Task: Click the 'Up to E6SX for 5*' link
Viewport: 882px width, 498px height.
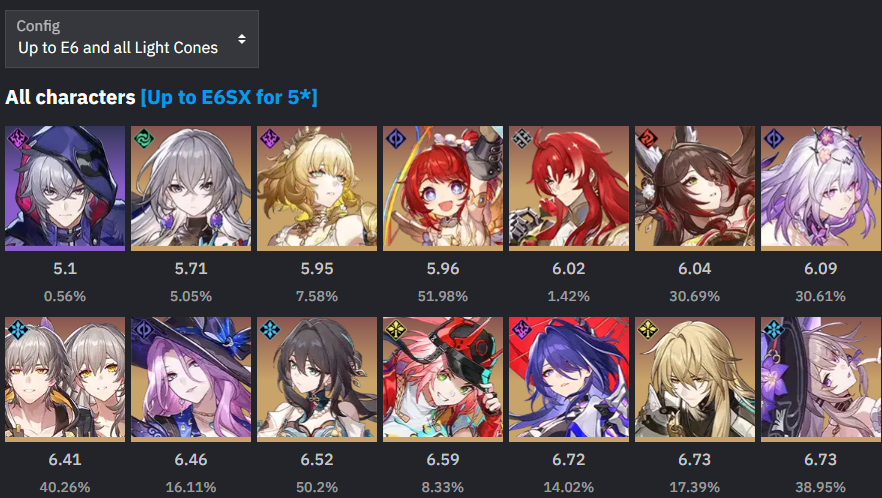Action: click(x=229, y=97)
